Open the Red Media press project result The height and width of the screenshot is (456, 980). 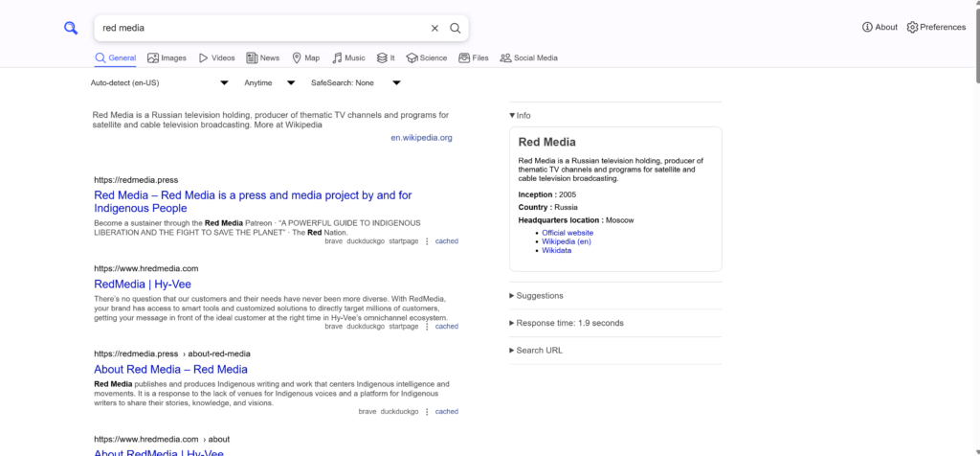[x=253, y=201]
